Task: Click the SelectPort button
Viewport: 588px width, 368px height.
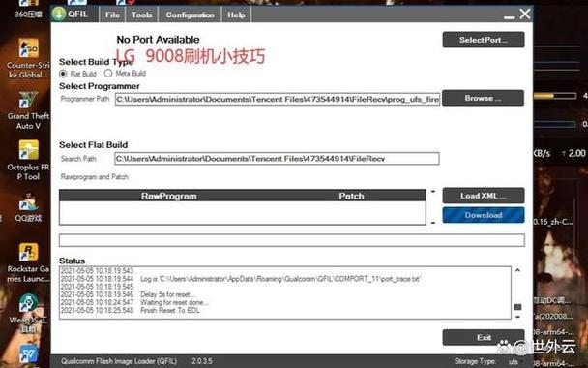Action: tap(484, 40)
